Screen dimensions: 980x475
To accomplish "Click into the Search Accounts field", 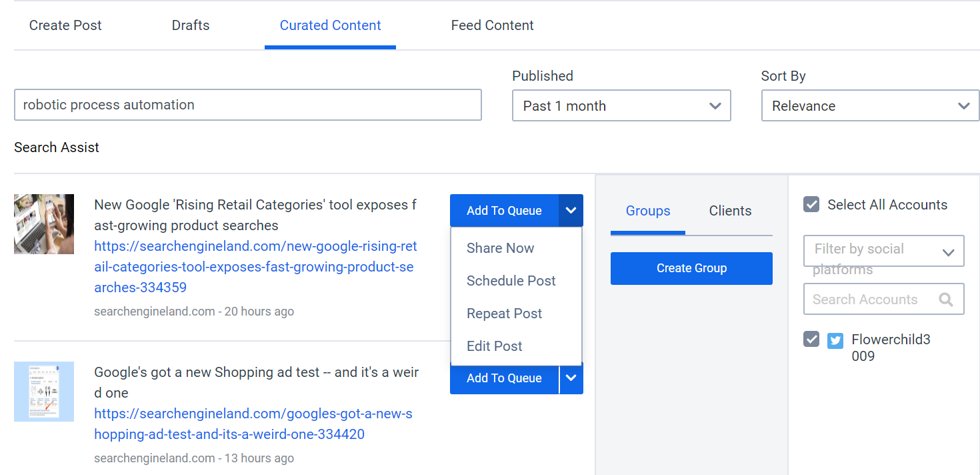I will pyautogui.click(x=884, y=300).
